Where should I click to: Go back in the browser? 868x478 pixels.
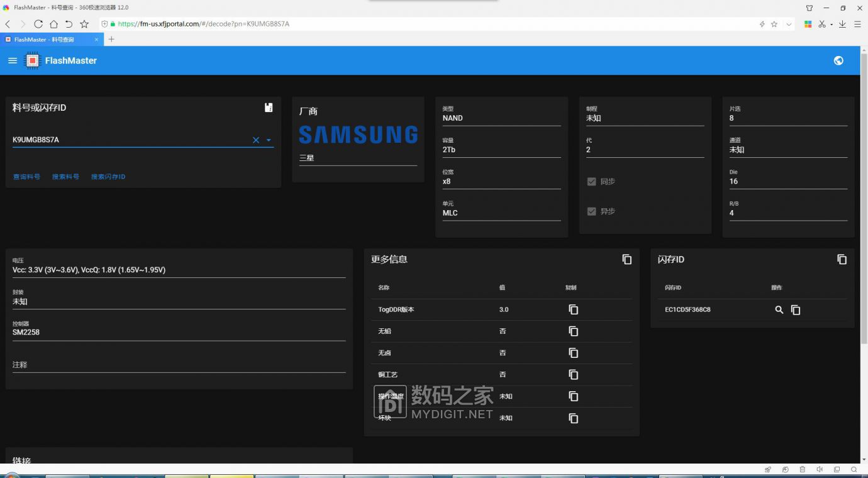pos(8,24)
